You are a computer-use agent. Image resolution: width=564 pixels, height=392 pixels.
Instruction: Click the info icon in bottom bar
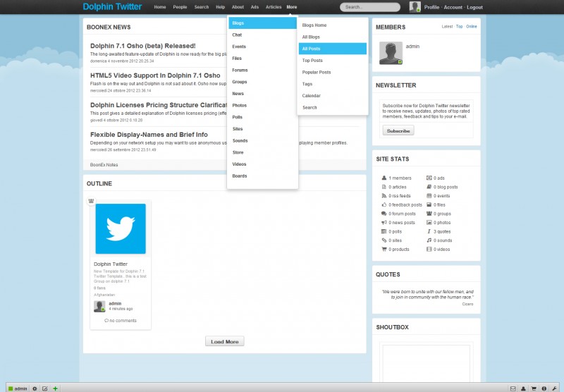click(x=544, y=388)
